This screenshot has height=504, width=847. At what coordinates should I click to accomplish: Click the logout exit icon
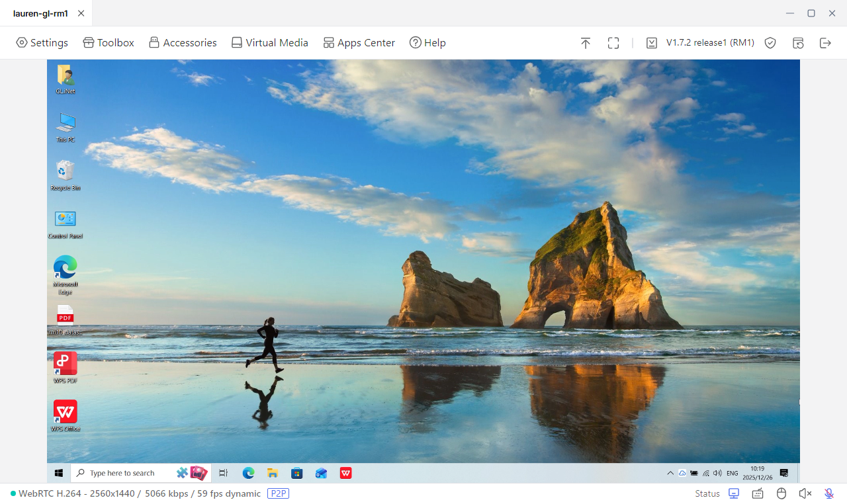(825, 43)
